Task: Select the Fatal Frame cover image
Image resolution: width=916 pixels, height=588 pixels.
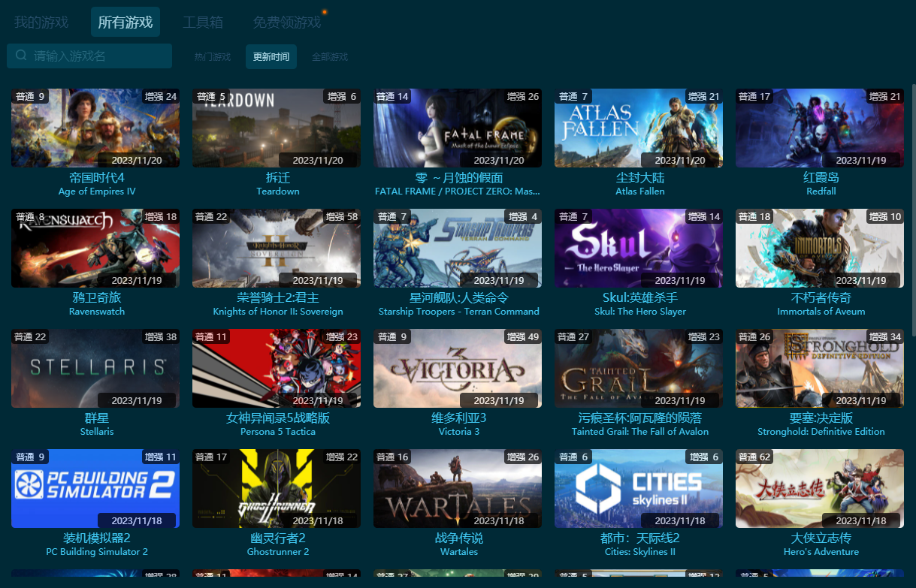Action: click(458, 128)
